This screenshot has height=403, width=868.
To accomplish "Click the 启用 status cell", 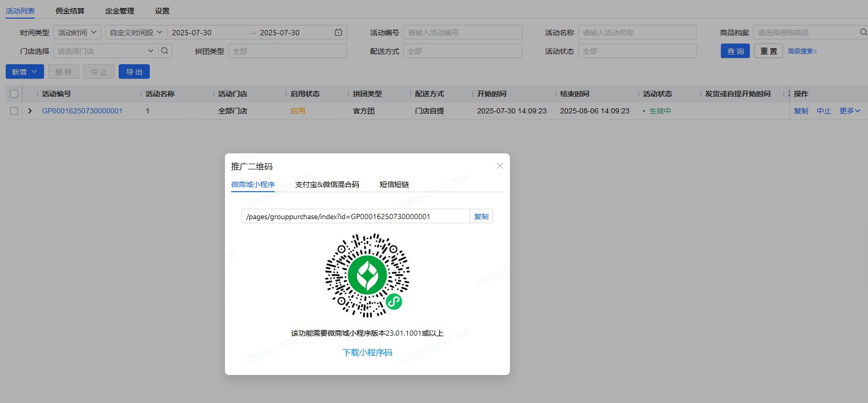I will 298,111.
